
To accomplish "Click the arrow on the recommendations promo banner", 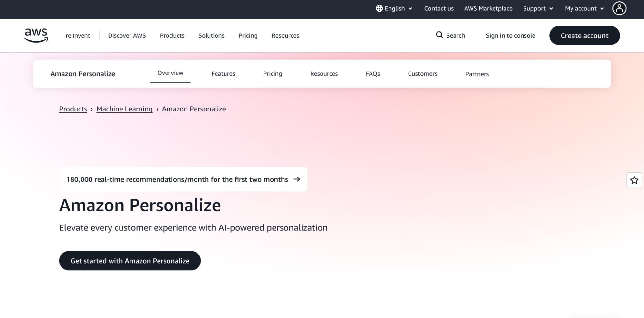I will point(296,179).
